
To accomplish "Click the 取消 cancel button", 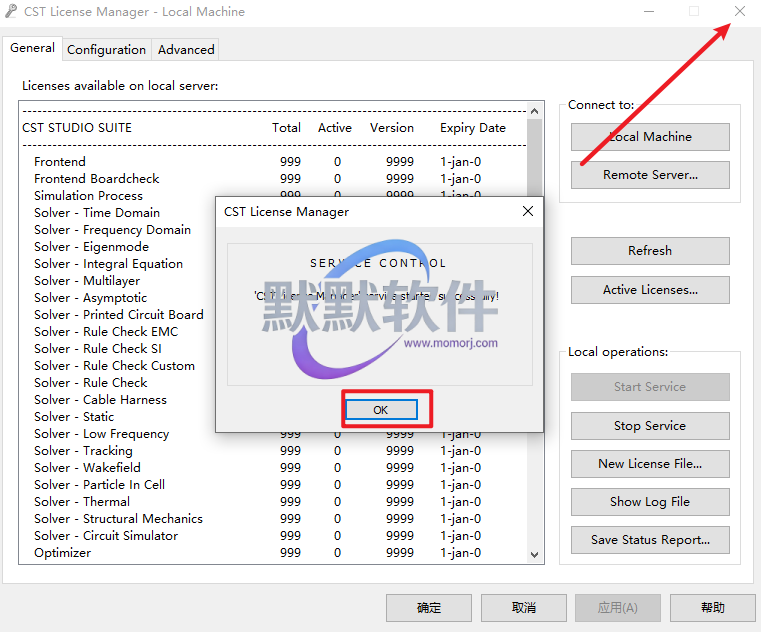I will click(523, 608).
